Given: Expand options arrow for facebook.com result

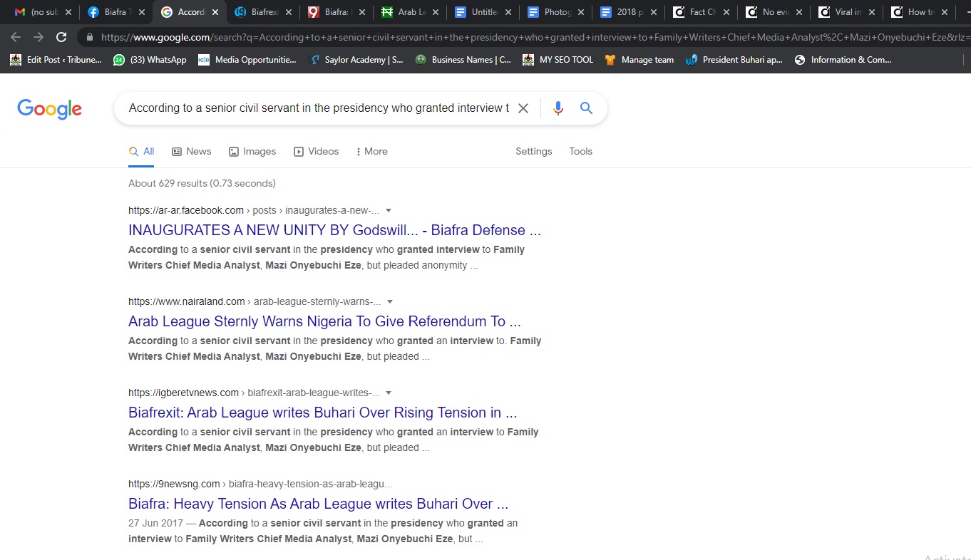Looking at the screenshot, I should (x=389, y=211).
